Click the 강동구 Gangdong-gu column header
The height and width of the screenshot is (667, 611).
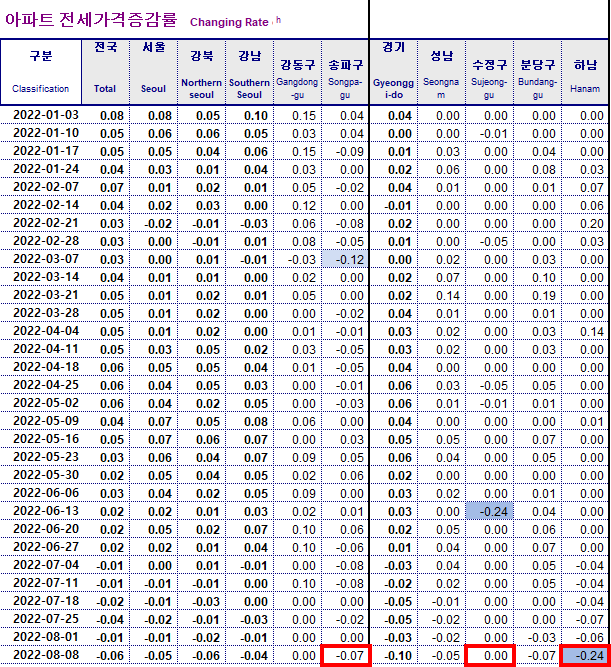(297, 72)
